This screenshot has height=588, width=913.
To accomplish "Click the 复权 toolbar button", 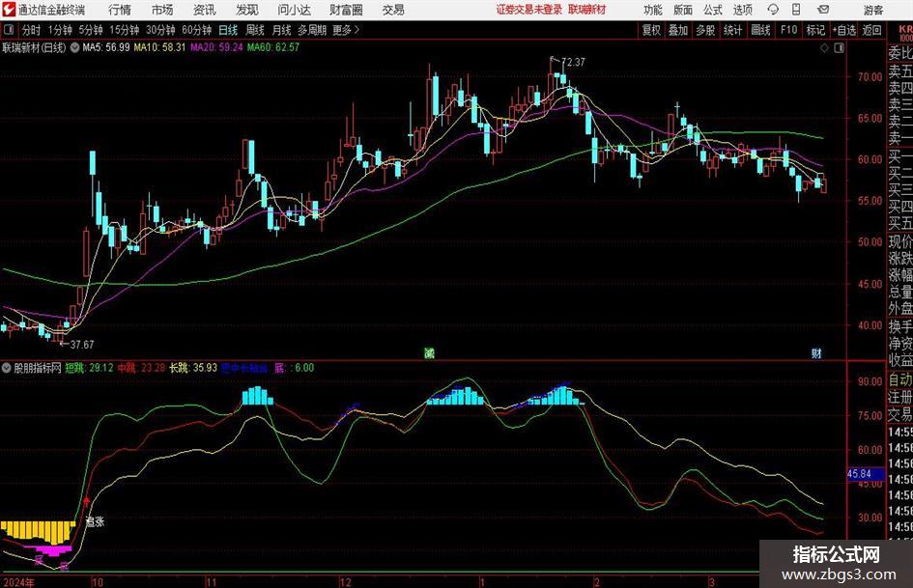I will point(651,30).
